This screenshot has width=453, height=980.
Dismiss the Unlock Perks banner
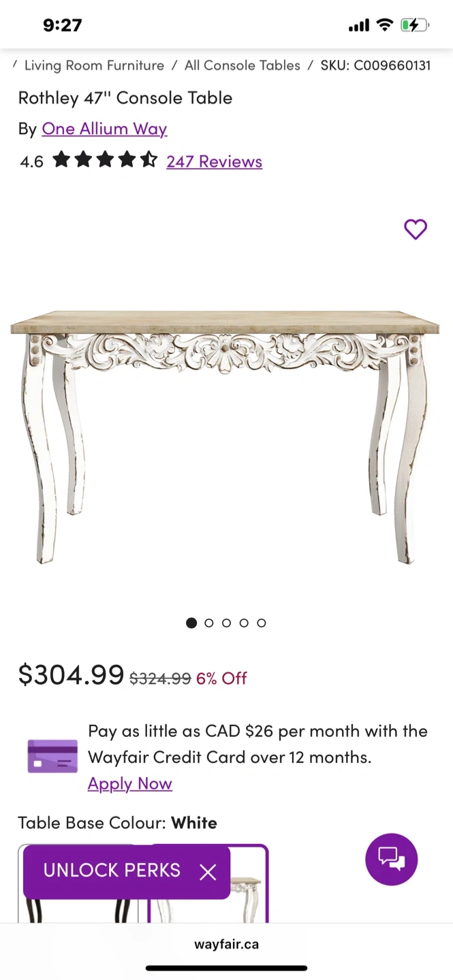208,872
